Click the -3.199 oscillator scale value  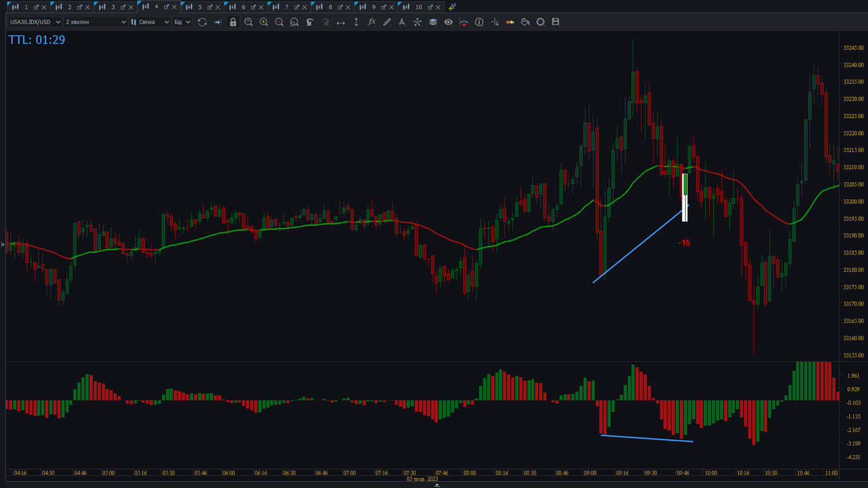click(853, 444)
